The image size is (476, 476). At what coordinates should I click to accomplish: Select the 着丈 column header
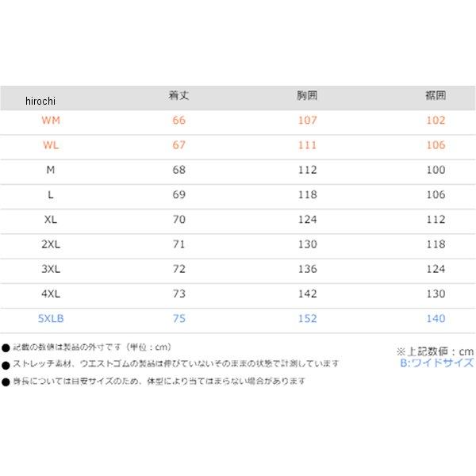pos(178,96)
